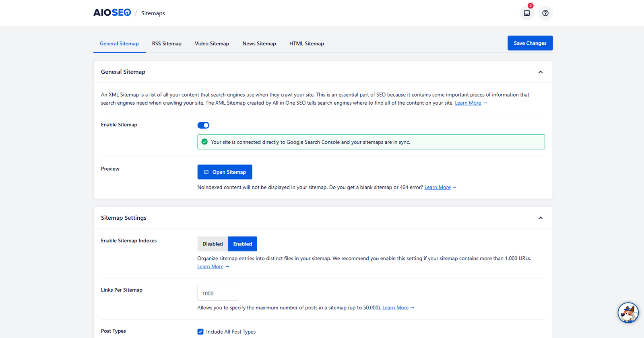Go to the News Sitemap tab
The width and height of the screenshot is (644, 338).
259,43
